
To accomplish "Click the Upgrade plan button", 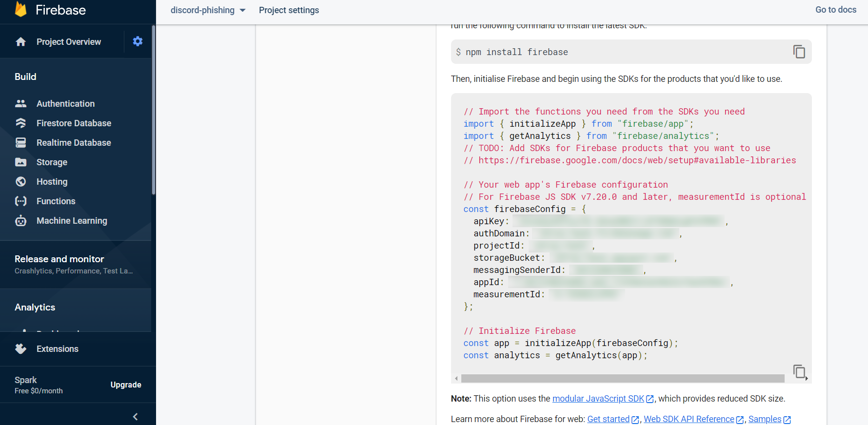I will [126, 385].
